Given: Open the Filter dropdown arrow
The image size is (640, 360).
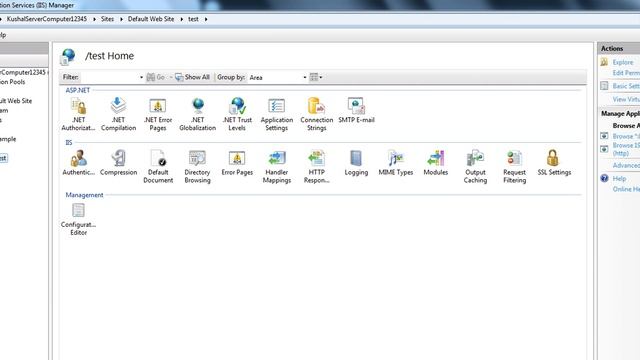Looking at the screenshot, I should pos(141,77).
